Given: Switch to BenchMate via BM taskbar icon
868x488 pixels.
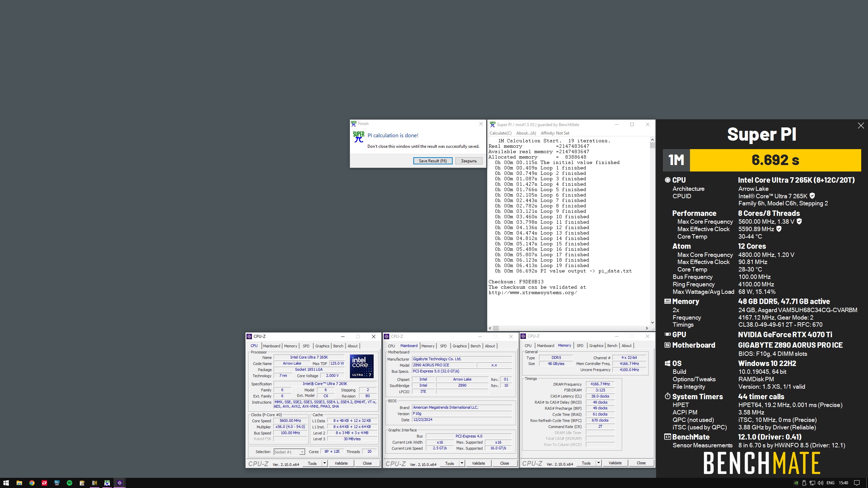Looking at the screenshot, I should click(95, 483).
